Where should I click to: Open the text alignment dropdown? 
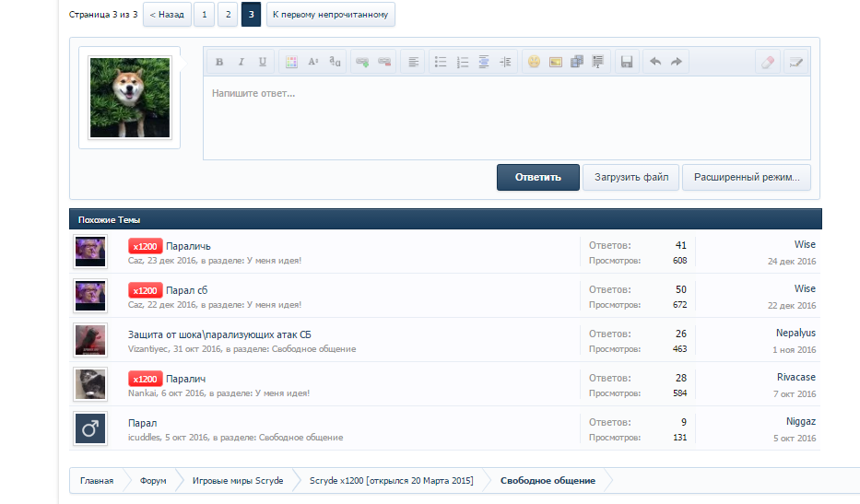click(x=413, y=62)
